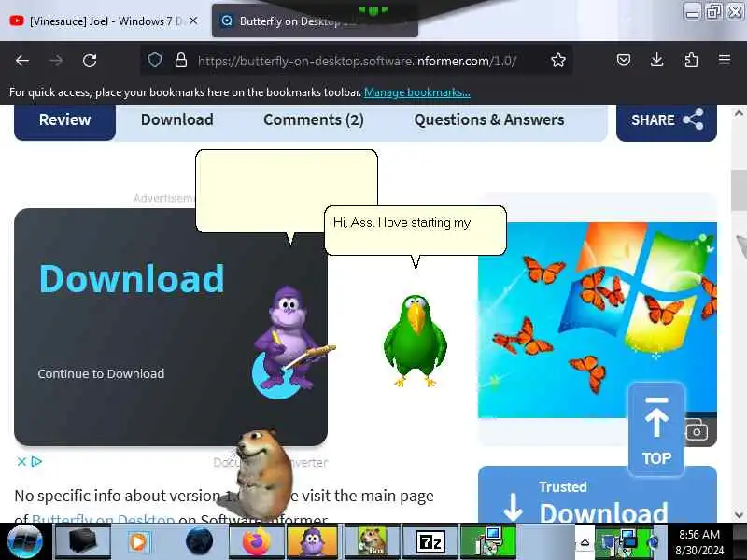The width and height of the screenshot is (747, 560).
Task: Click the Show desktop strip
Action: click(740, 541)
